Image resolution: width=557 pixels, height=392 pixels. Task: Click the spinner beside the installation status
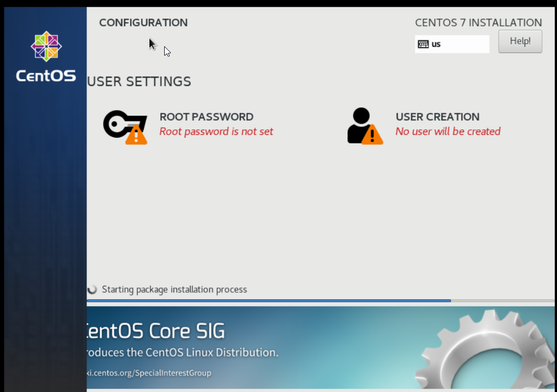click(92, 290)
